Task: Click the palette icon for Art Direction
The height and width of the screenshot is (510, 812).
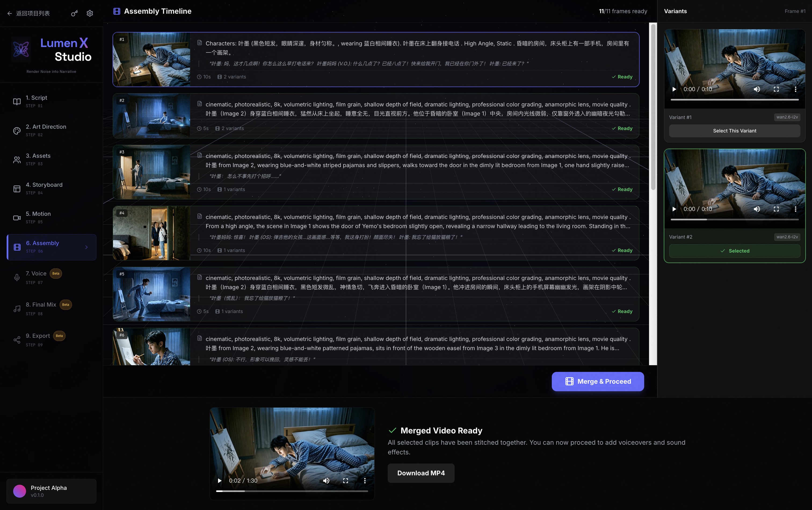Action: click(17, 131)
